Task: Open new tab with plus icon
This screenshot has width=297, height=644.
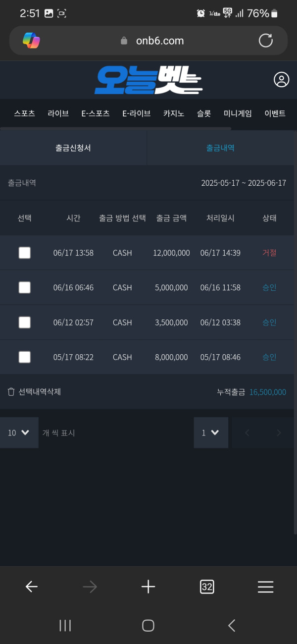Action: tap(148, 587)
